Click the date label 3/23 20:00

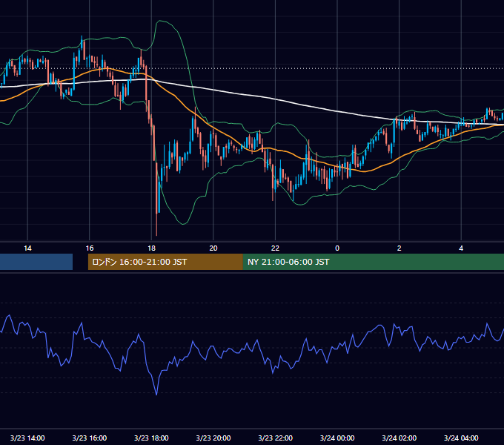click(x=213, y=438)
